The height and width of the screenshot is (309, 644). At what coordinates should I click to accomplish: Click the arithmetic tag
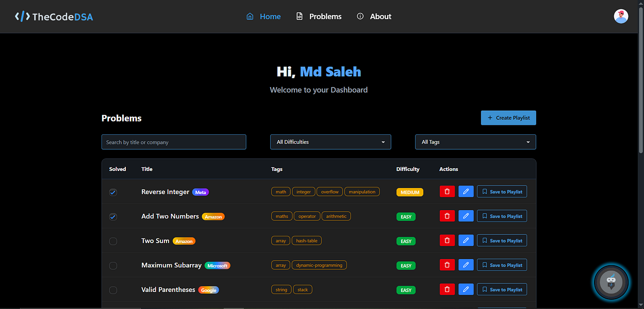pos(336,216)
